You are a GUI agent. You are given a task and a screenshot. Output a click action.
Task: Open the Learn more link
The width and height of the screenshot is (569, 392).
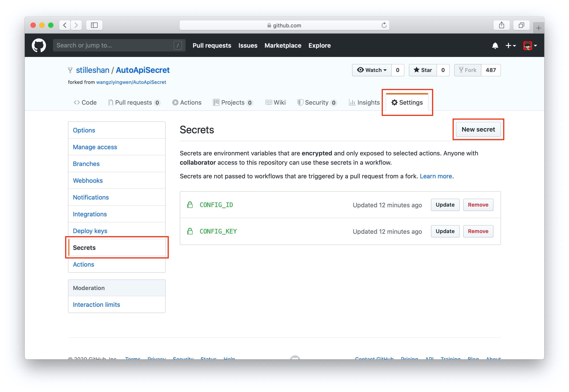(436, 176)
